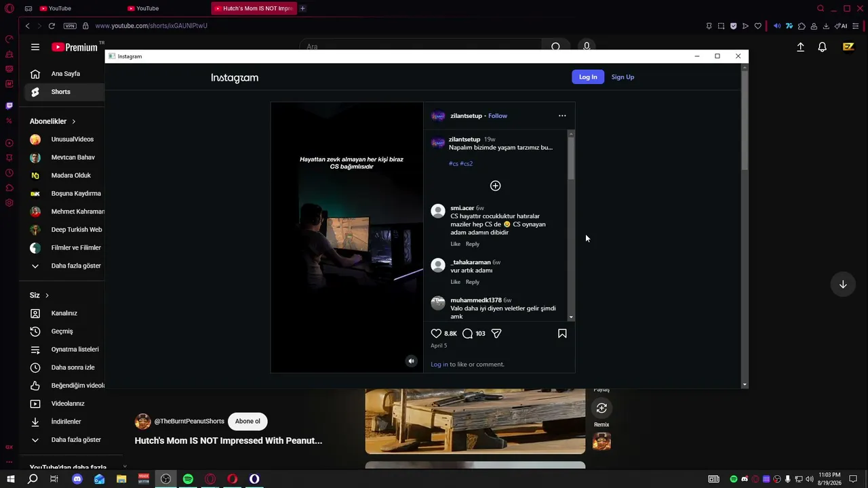Click the Instagram comments scrollbar down arrow

pyautogui.click(x=571, y=317)
